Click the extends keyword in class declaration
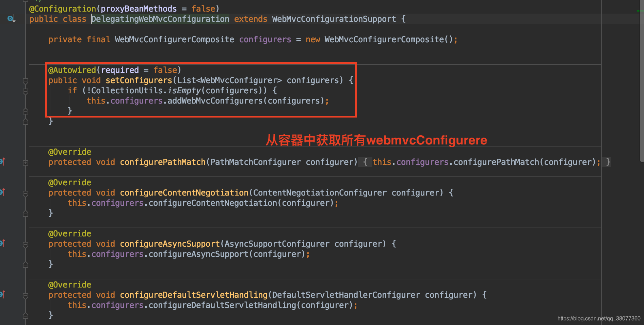 coord(251,19)
